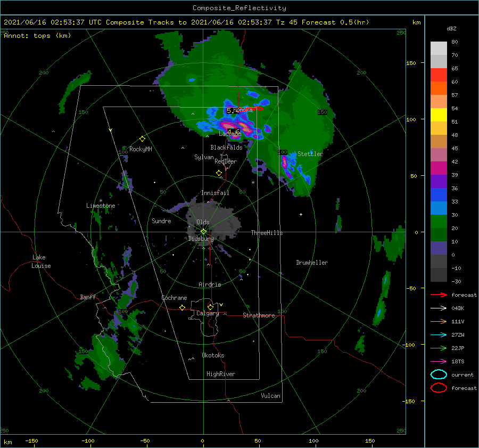Viewport: 479px width, 448px height.
Task: Select the Stettler label
Action: click(x=310, y=154)
